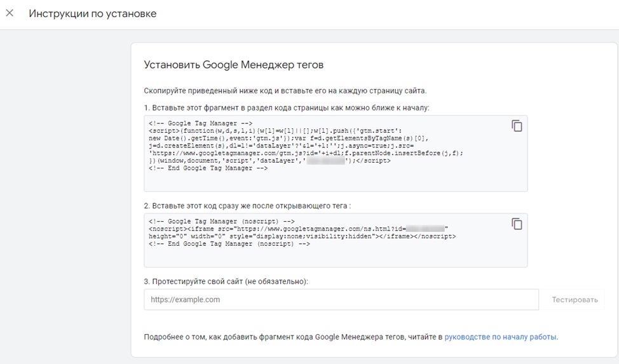Open the руководстве по началу работы link

500,337
